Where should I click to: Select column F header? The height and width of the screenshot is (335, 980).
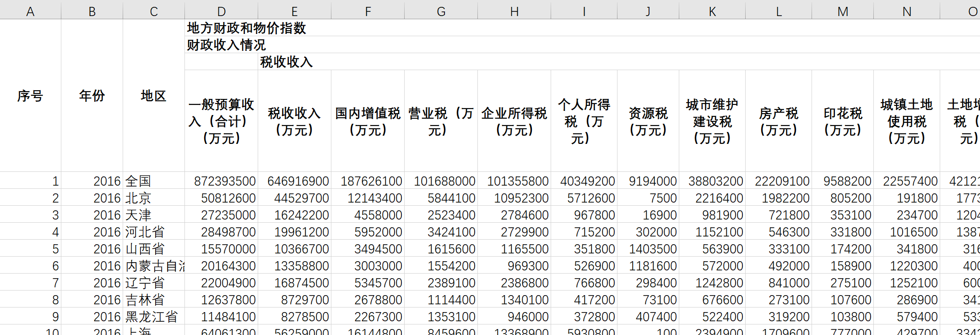point(368,11)
